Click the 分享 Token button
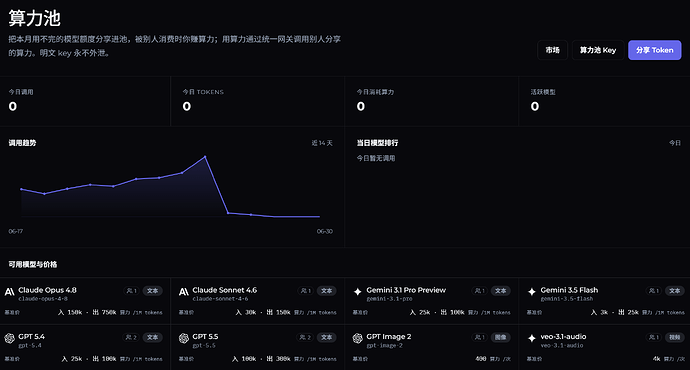690x370 pixels. coord(654,50)
